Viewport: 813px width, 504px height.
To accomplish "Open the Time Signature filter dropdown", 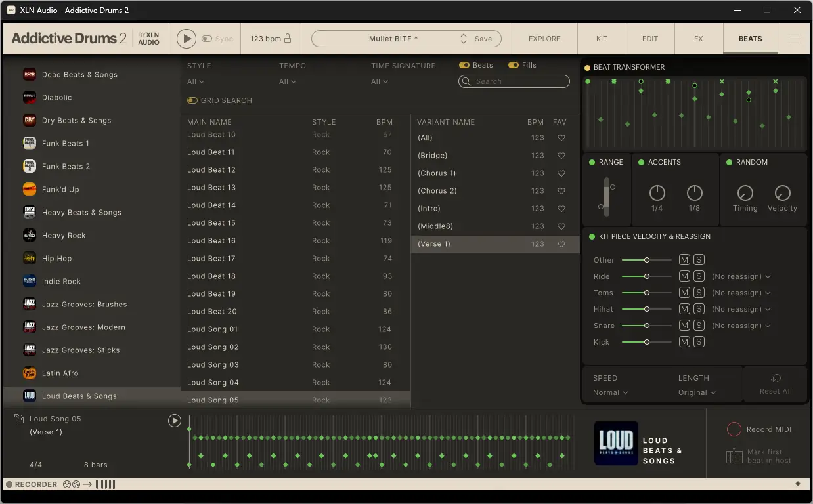I will point(380,81).
